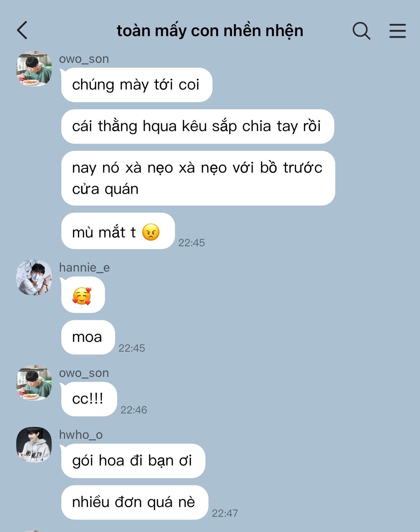The height and width of the screenshot is (532, 420).
Task: Select the smiling hearts emoji message
Action: (83, 295)
